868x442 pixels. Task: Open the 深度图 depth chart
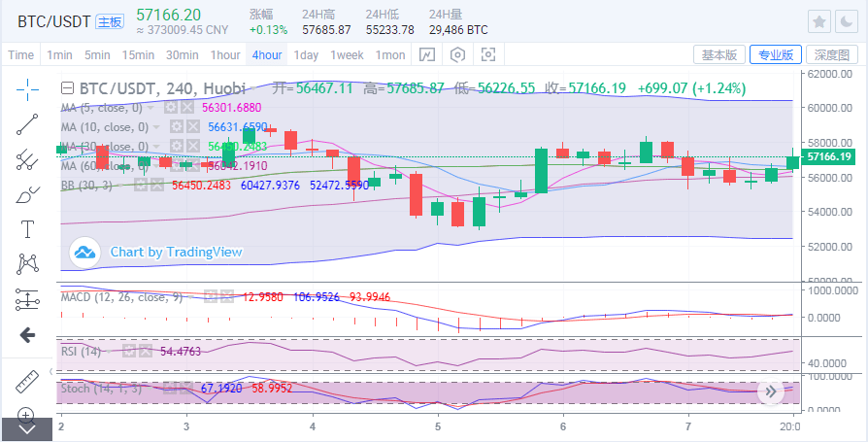pos(831,54)
